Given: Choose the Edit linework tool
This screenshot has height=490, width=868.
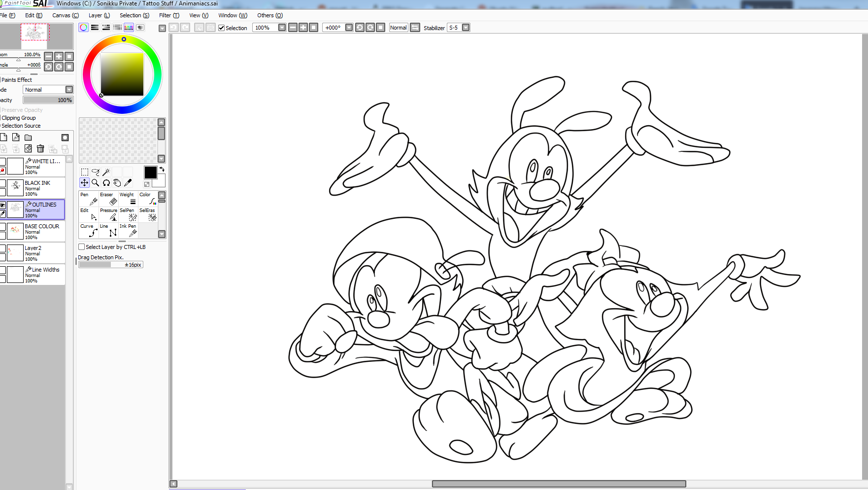Looking at the screenshot, I should point(89,214).
